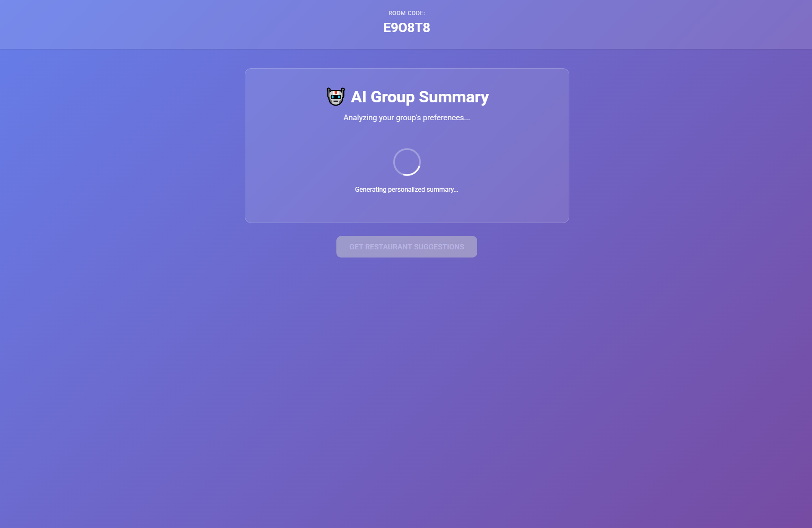Click the word AI in the heading
The height and width of the screenshot is (528, 812).
(x=358, y=97)
